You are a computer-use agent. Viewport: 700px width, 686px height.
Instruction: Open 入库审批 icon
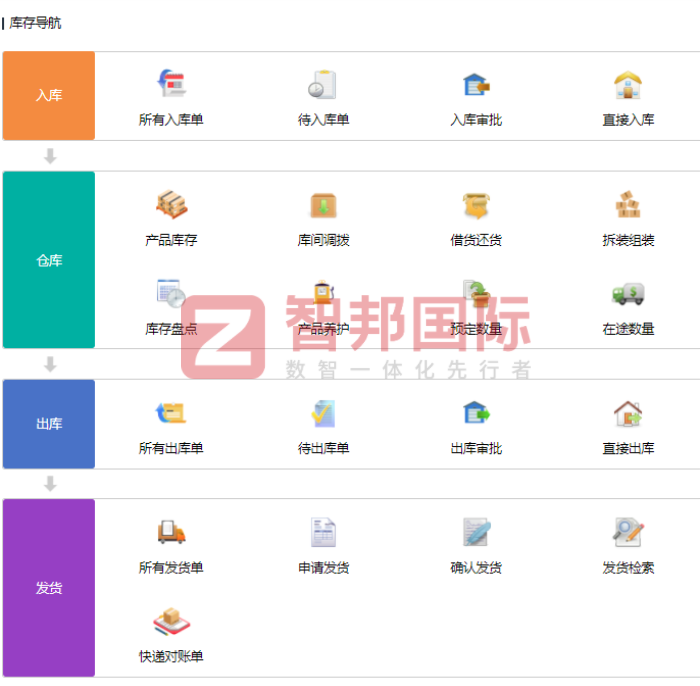pyautogui.click(x=476, y=85)
